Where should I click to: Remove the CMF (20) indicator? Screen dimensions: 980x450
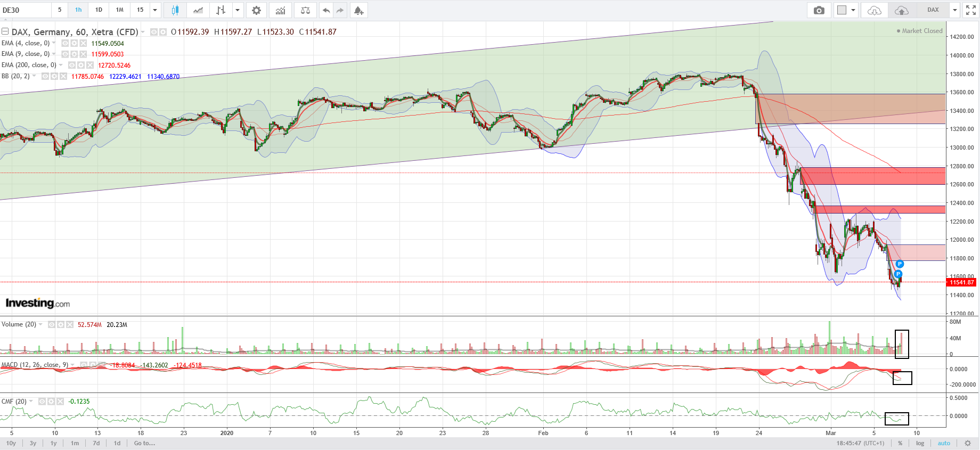[x=60, y=402]
